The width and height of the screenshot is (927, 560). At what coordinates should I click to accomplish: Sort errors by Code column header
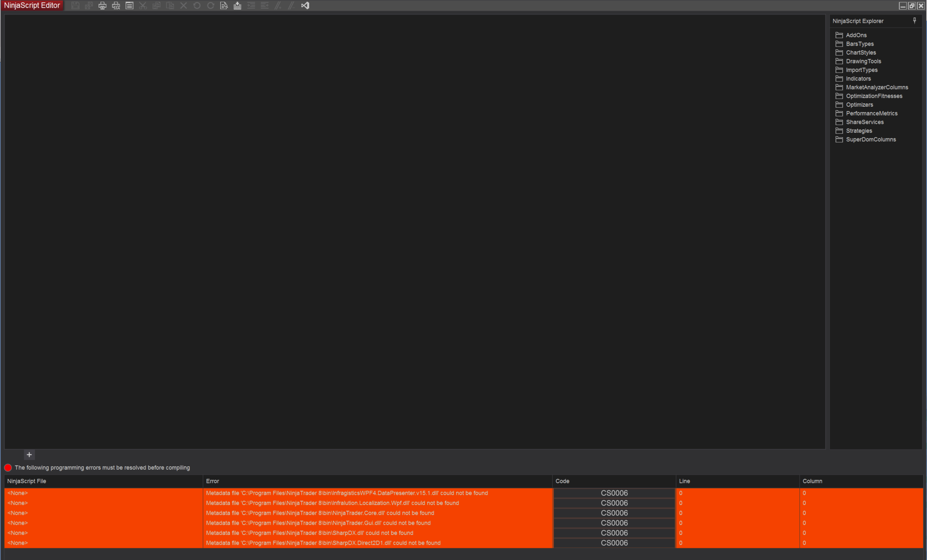coord(562,481)
